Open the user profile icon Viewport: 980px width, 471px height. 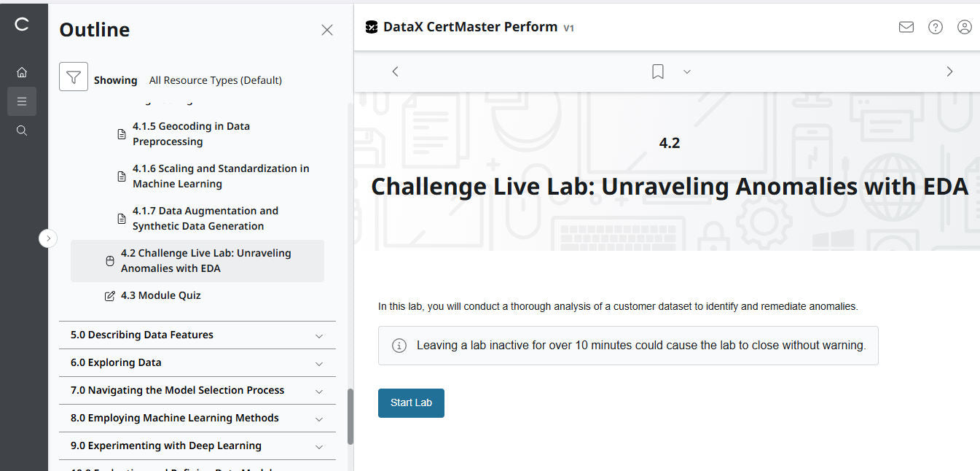point(964,27)
